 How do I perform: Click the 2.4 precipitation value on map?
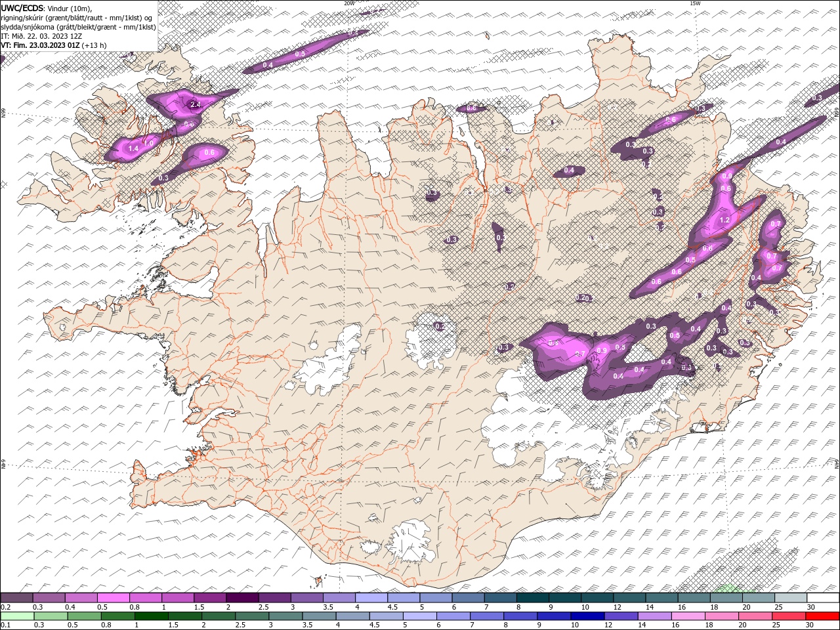[x=195, y=104]
